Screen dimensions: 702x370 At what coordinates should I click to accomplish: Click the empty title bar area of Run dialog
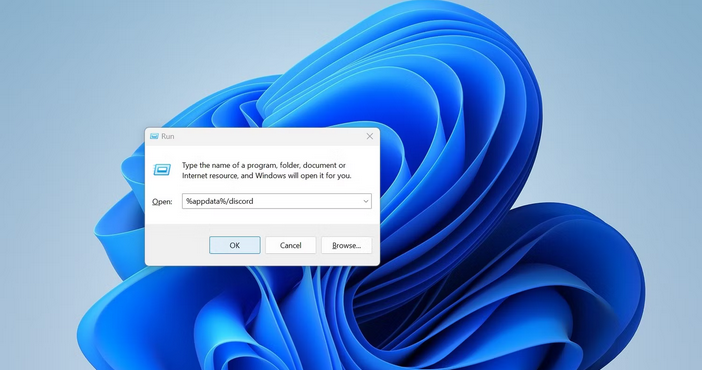(269, 136)
